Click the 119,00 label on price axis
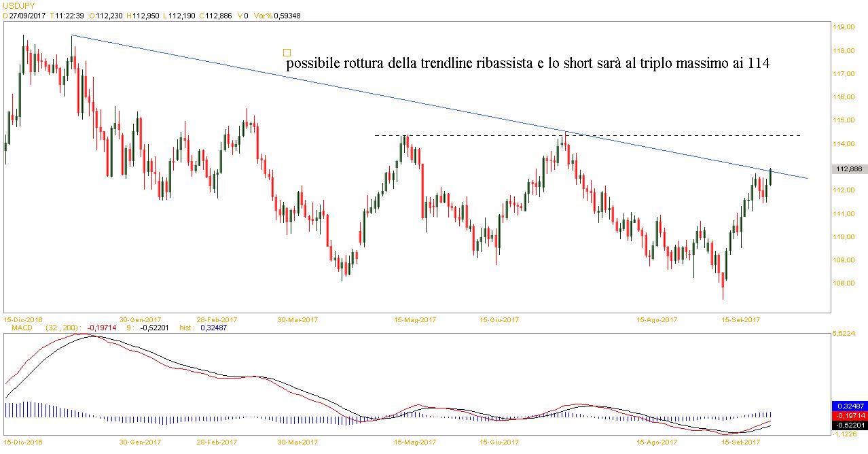The height and width of the screenshot is (454, 868). [843, 28]
